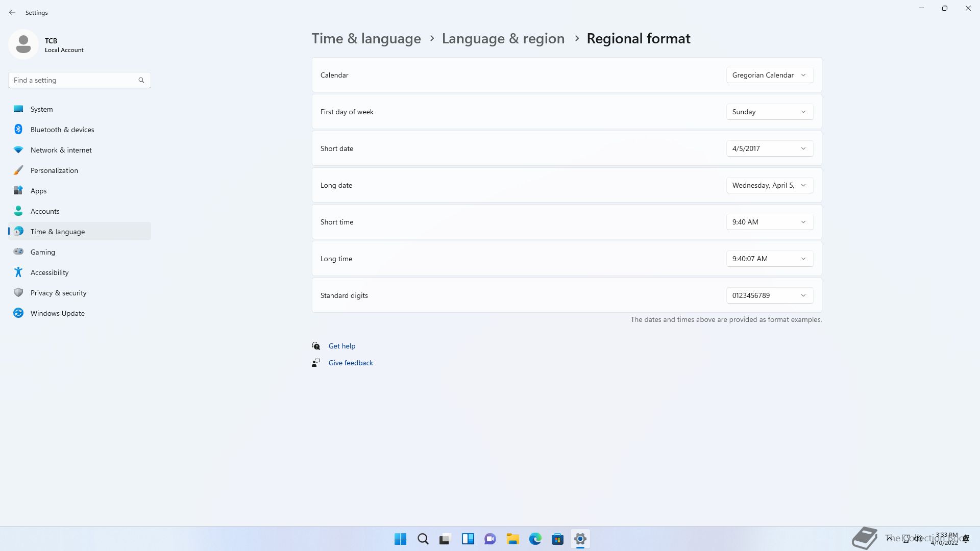Open Personalization settings
980x551 pixels.
[x=80, y=170]
